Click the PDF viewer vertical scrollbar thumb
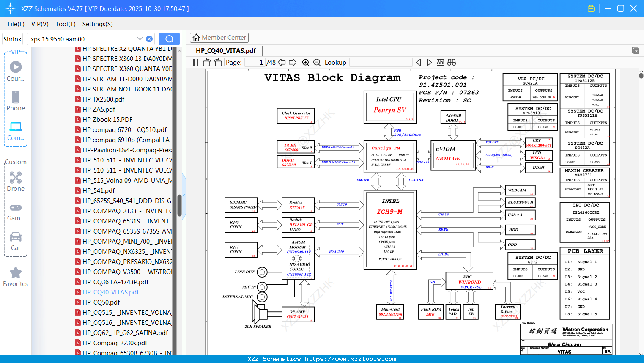Screen dimensions: 644x363 [x=641, y=75]
